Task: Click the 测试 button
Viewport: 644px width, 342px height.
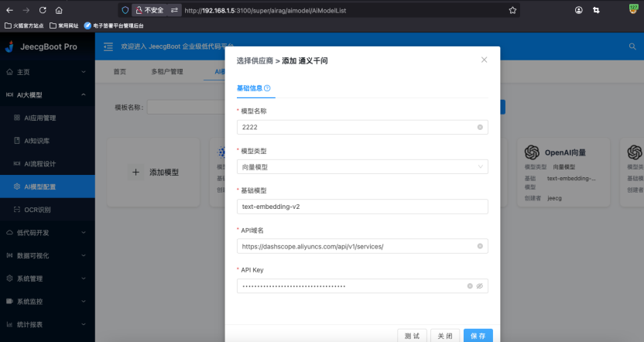Action: tap(412, 336)
